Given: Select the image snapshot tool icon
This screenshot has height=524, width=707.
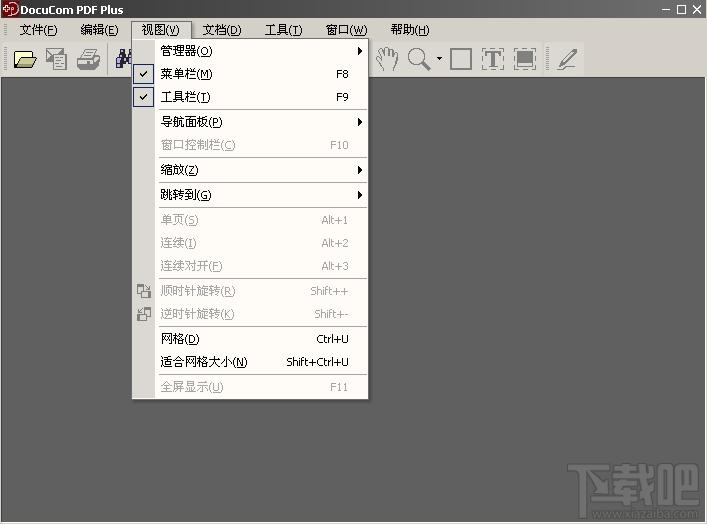Looking at the screenshot, I should pos(525,60).
